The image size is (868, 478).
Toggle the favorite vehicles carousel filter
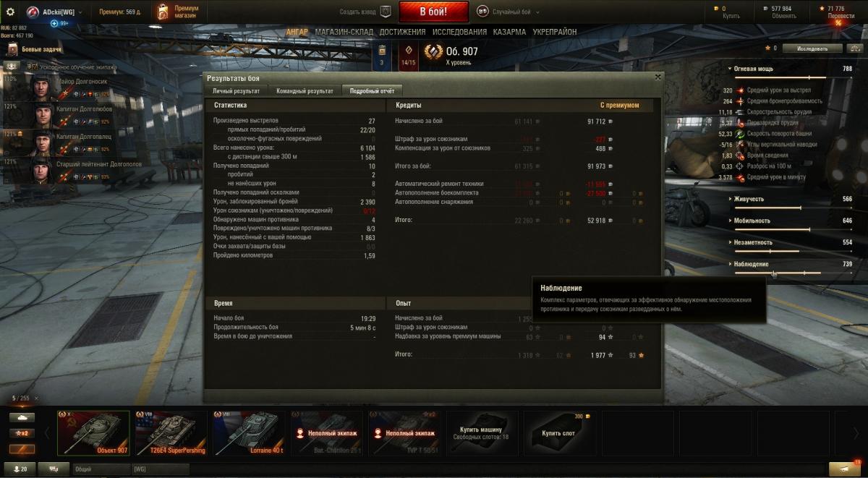tap(22, 448)
